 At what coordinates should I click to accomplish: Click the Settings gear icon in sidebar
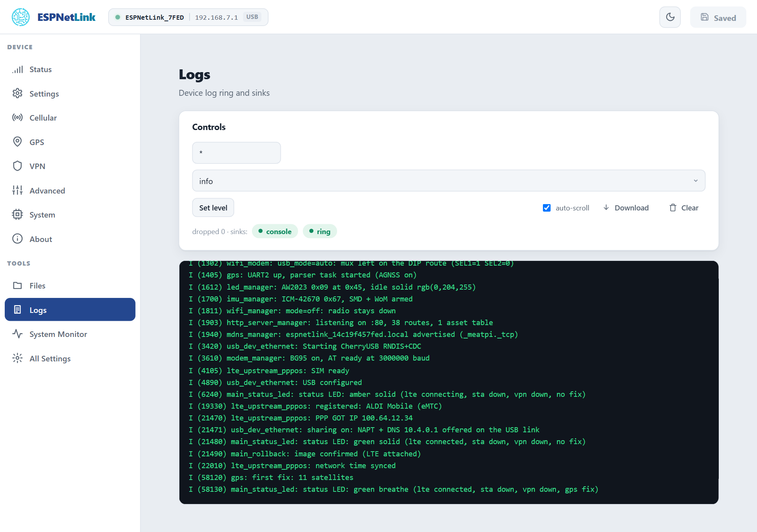click(17, 93)
